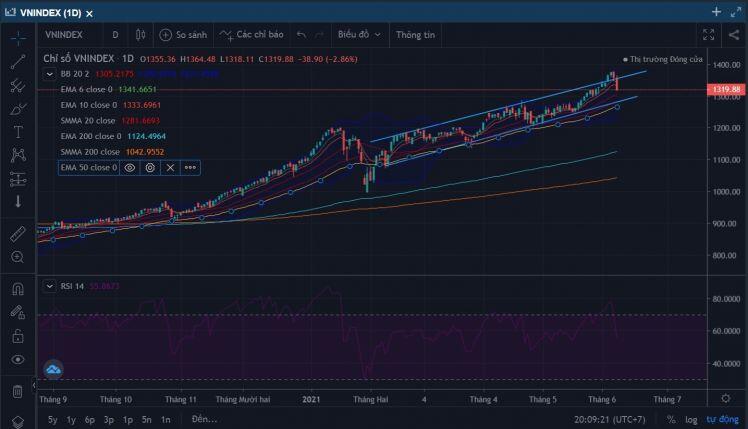Viewport: 748px width, 429px height.
Task: Set range to 5n
Action: 146,419
